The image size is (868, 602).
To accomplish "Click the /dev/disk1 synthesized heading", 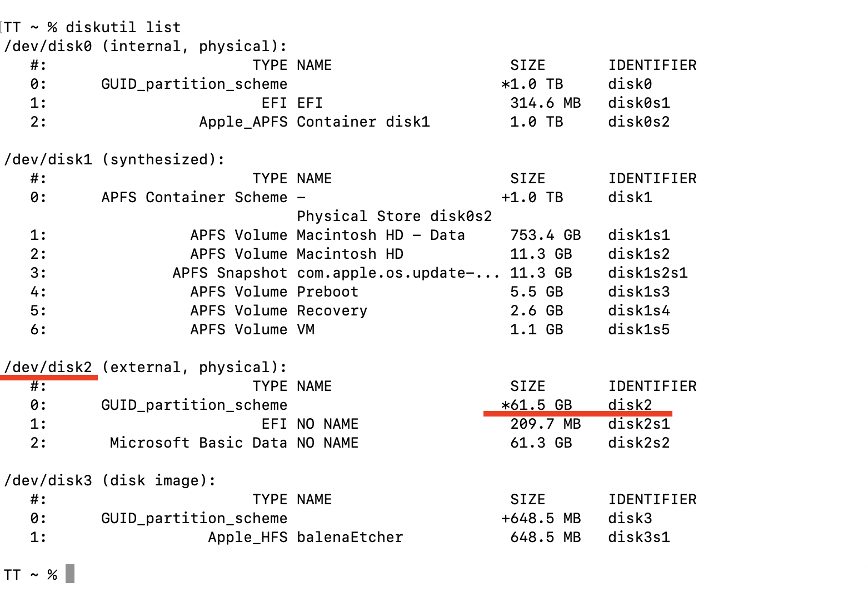I will pyautogui.click(x=48, y=159).
